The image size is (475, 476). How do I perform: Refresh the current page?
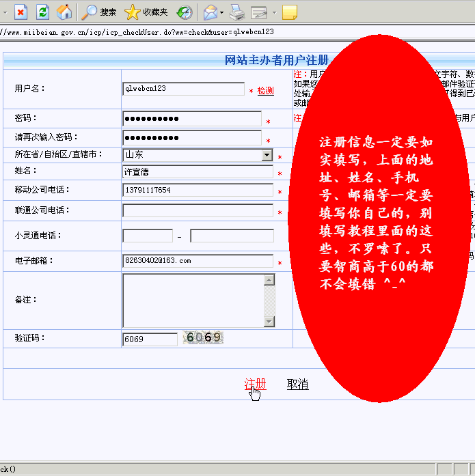pos(42,12)
